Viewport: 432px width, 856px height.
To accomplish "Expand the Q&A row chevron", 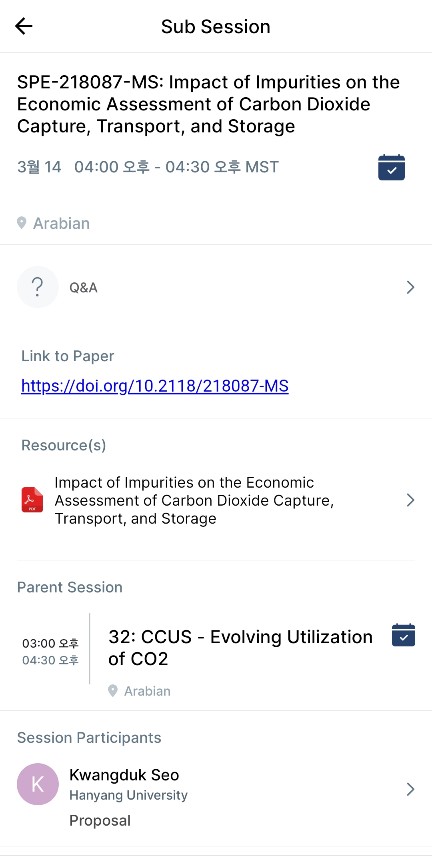I will click(x=411, y=287).
